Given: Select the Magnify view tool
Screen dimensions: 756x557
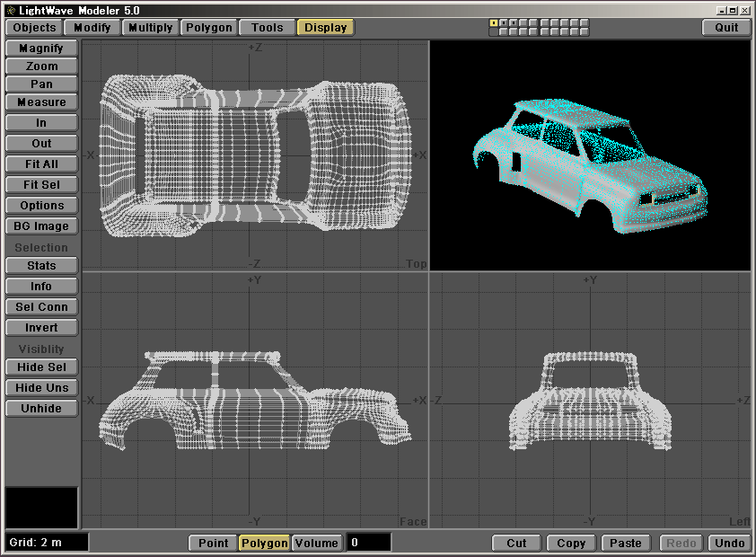Looking at the screenshot, I should [41, 49].
